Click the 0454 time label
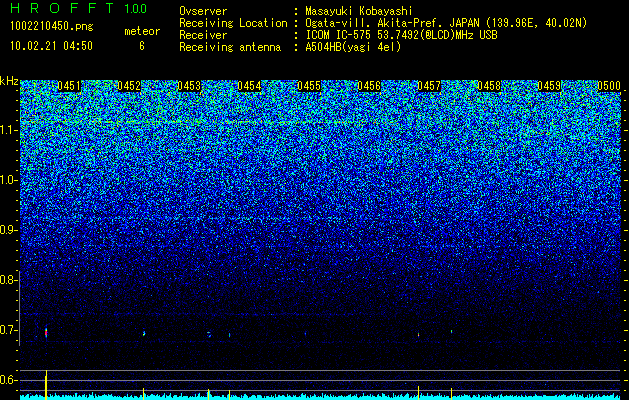629x400 pixels. [249, 86]
